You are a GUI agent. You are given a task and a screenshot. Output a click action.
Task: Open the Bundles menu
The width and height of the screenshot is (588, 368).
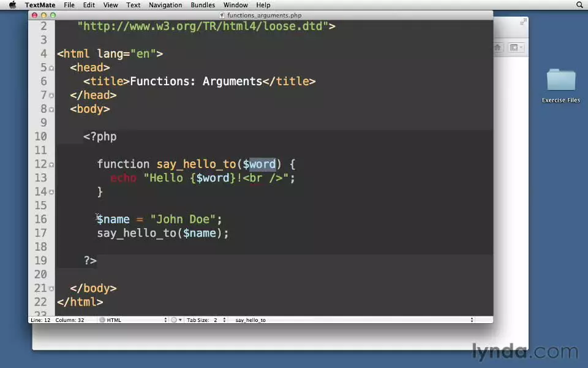click(203, 5)
